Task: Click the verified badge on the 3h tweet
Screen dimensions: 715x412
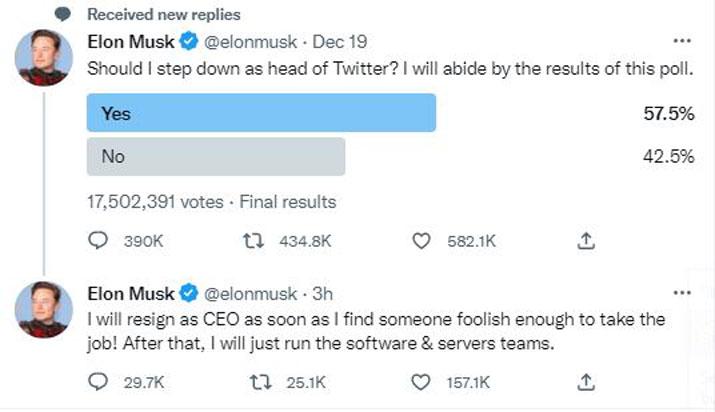Action: click(188, 293)
